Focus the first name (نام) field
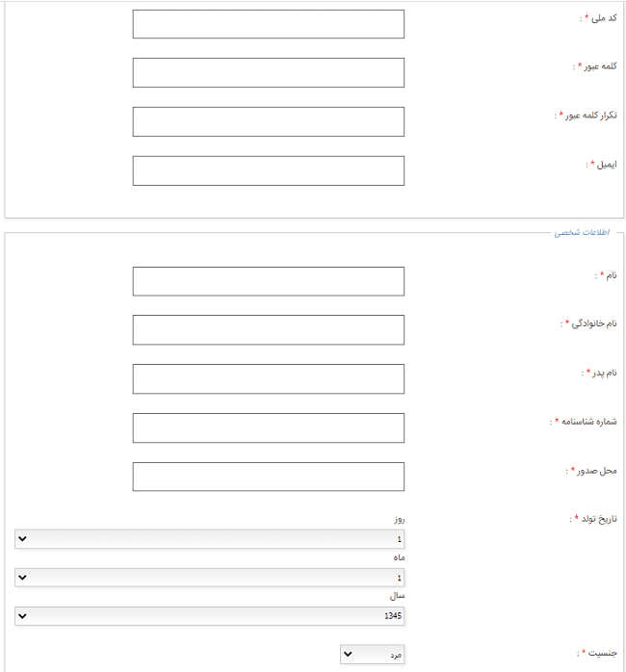Screen dimensions: 626x672 pos(269,281)
